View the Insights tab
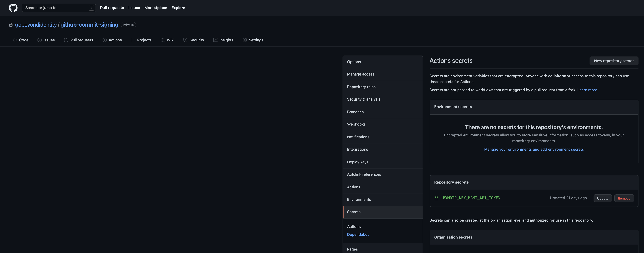The width and height of the screenshot is (644, 253). [223, 40]
